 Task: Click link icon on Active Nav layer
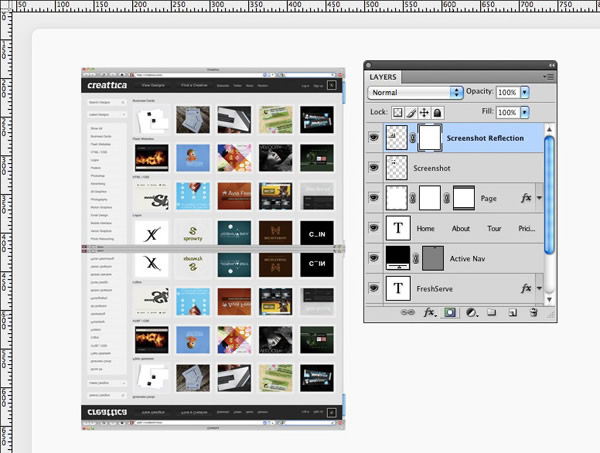click(416, 258)
